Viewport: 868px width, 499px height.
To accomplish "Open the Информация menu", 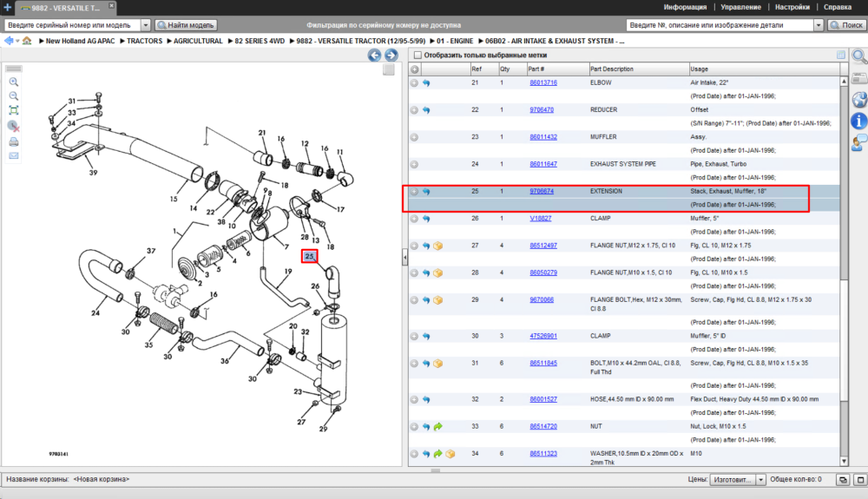I will click(x=685, y=7).
